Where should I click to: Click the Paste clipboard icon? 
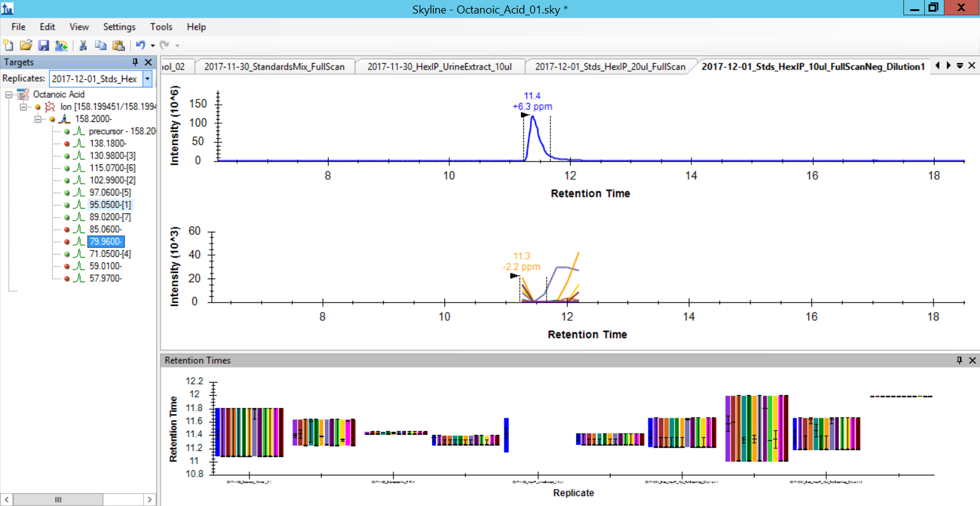pos(119,45)
